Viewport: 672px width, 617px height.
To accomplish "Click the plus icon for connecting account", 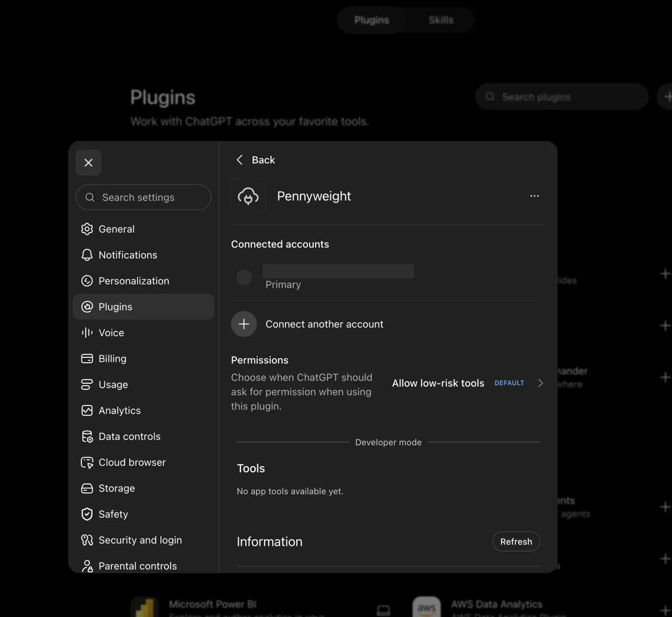I will (244, 324).
